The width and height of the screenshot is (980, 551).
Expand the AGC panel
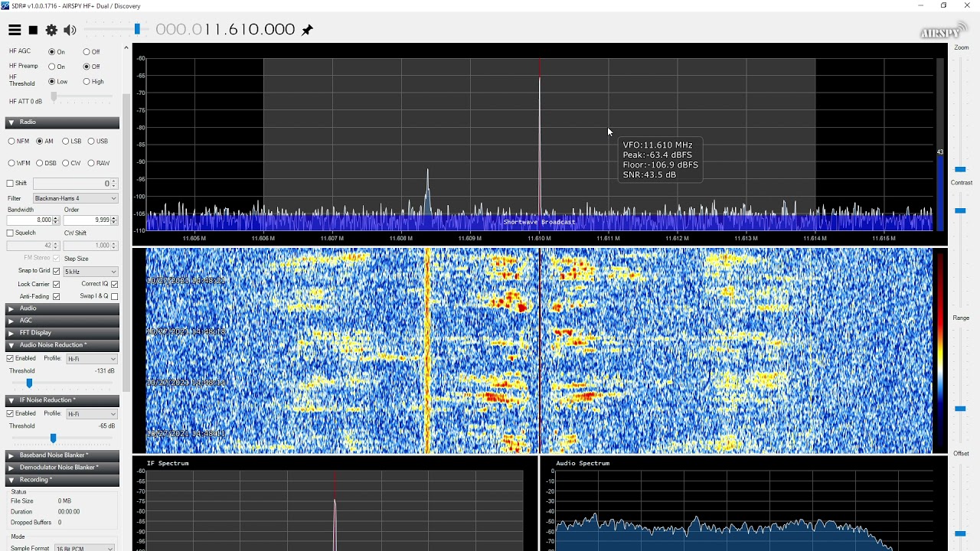62,321
